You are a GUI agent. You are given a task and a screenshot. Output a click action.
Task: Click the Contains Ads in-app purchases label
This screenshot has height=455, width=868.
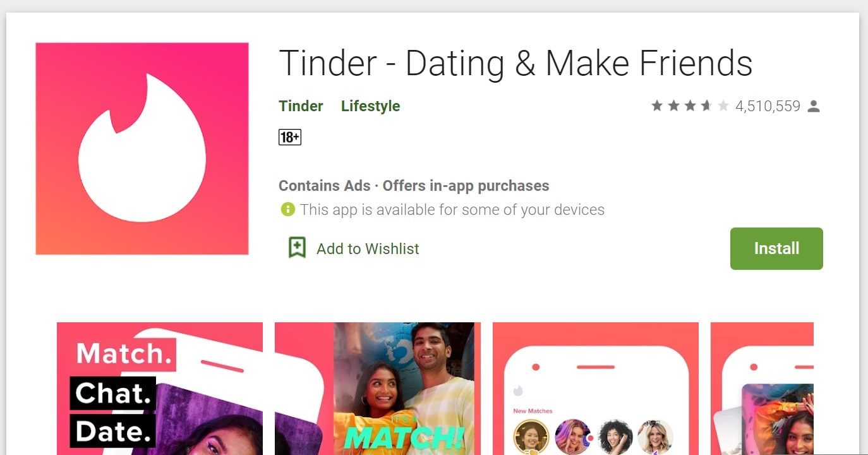pos(414,186)
